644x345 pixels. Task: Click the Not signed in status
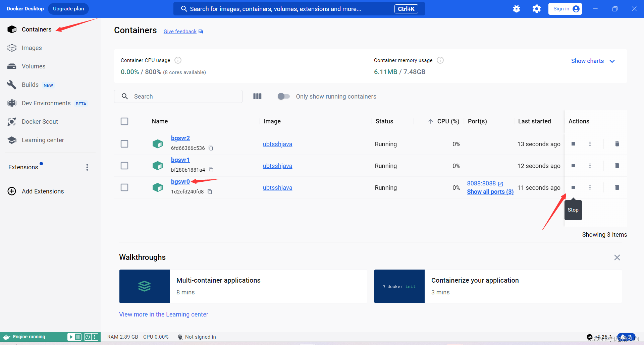197,337
